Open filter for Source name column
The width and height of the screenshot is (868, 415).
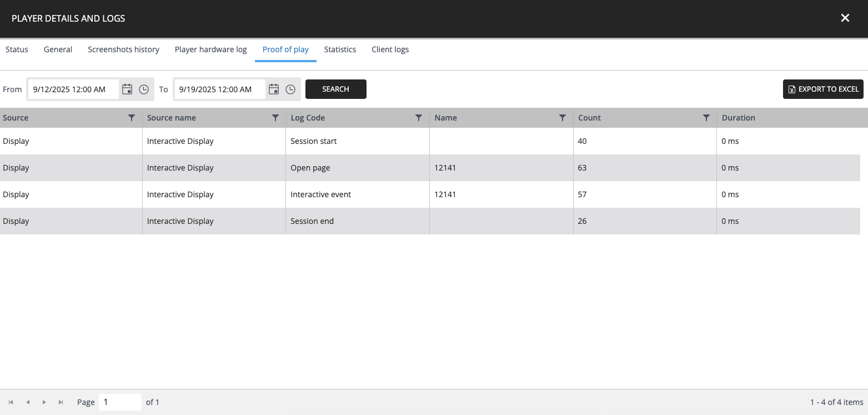[x=275, y=118]
